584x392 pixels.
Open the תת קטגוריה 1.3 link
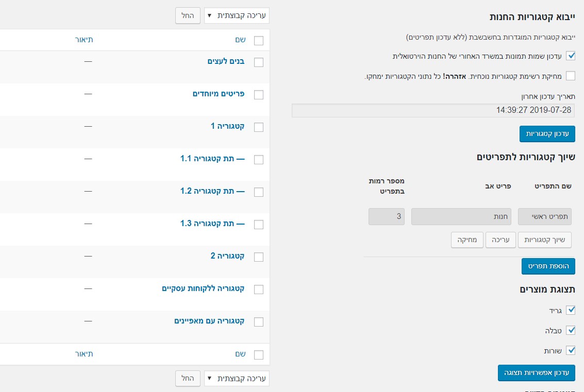(212, 224)
